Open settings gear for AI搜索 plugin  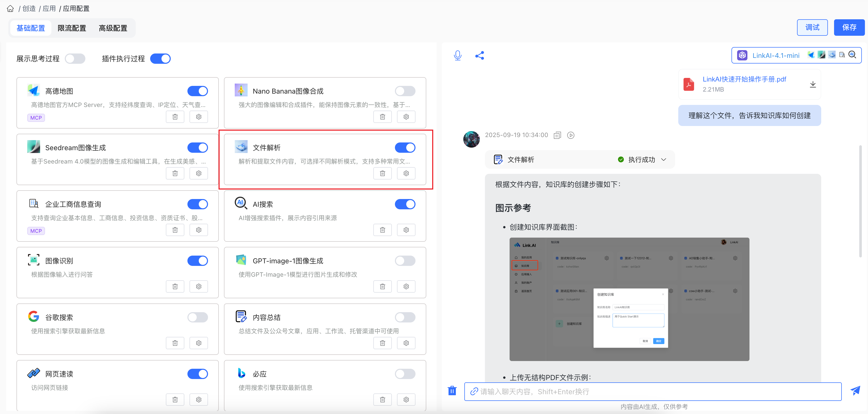(406, 230)
